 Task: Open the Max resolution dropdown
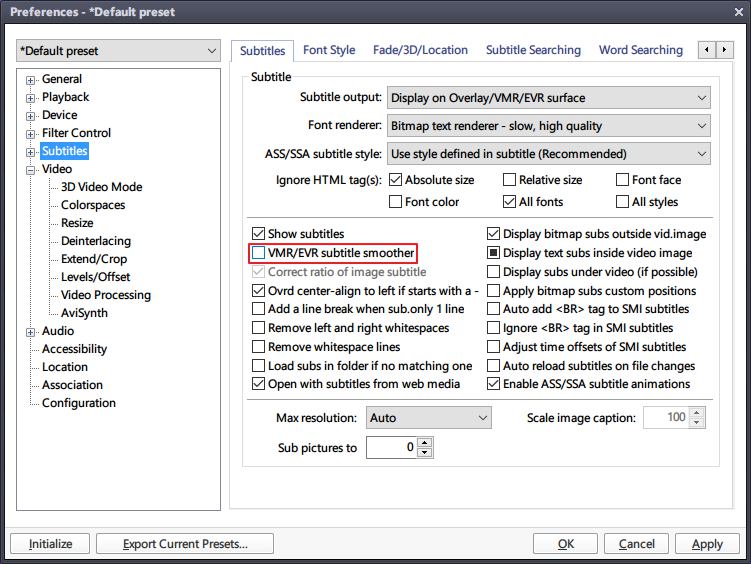[428, 417]
